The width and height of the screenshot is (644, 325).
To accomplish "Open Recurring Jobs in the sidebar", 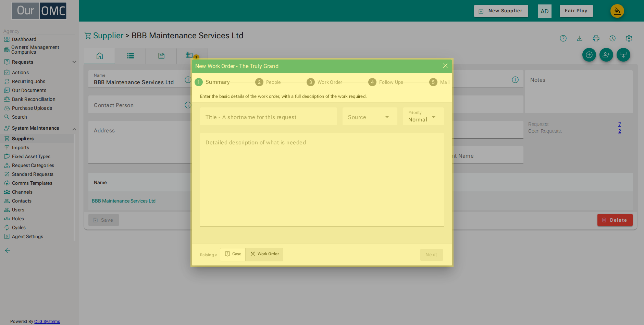I will (28, 81).
